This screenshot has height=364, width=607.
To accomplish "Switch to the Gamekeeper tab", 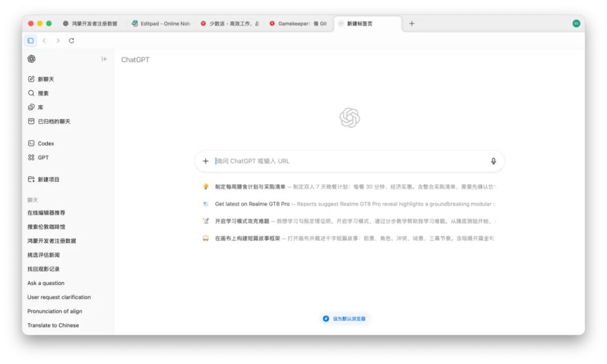I will coord(298,24).
